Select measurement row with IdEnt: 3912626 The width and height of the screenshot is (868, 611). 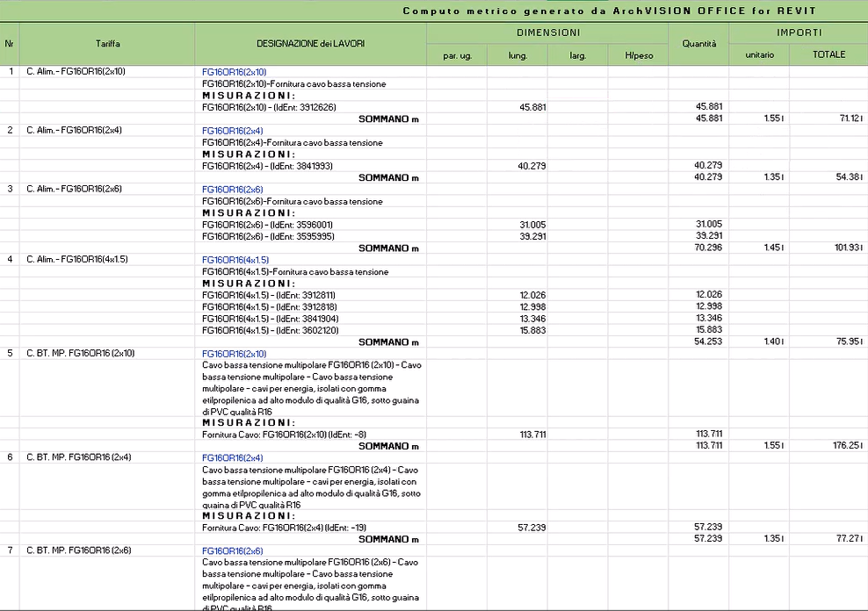click(269, 107)
